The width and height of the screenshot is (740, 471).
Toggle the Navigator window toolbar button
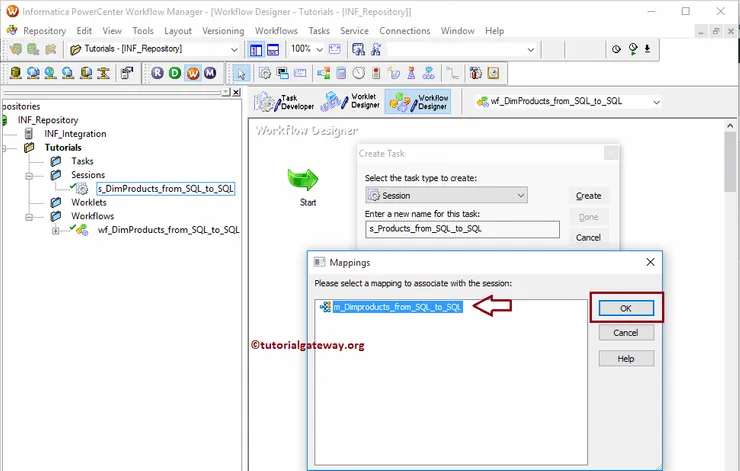pos(256,50)
